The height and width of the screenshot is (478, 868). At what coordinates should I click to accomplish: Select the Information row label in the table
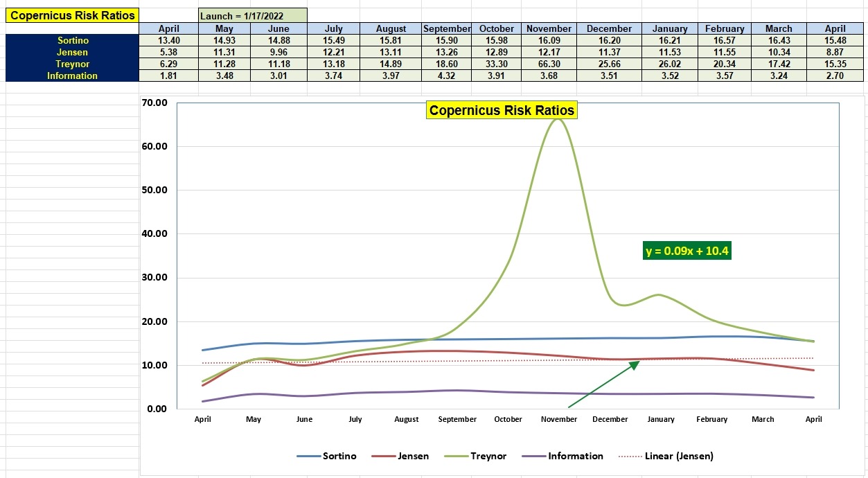[71, 76]
